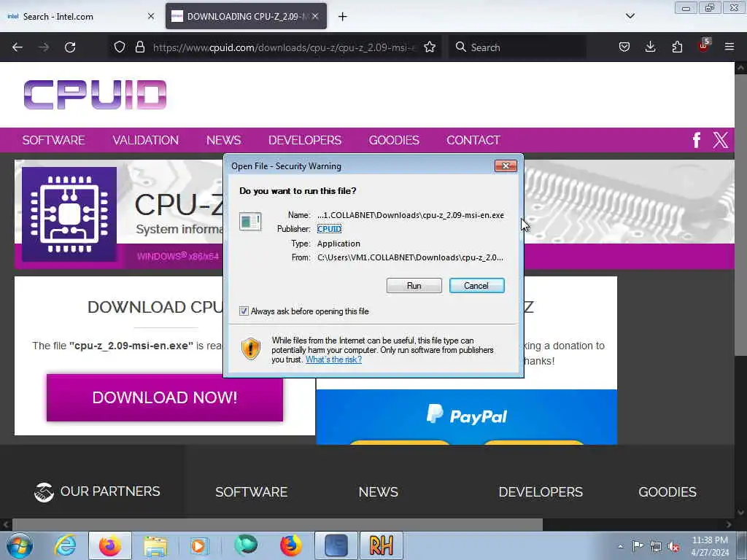747x560 pixels.
Task: Close the DOWNLOADING CPU-Z tab
Action: [x=315, y=17]
